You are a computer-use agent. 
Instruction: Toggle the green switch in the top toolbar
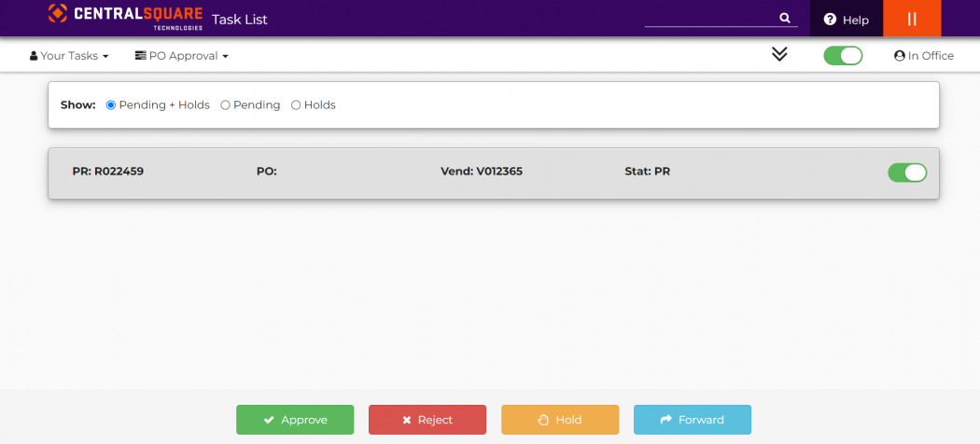(843, 56)
